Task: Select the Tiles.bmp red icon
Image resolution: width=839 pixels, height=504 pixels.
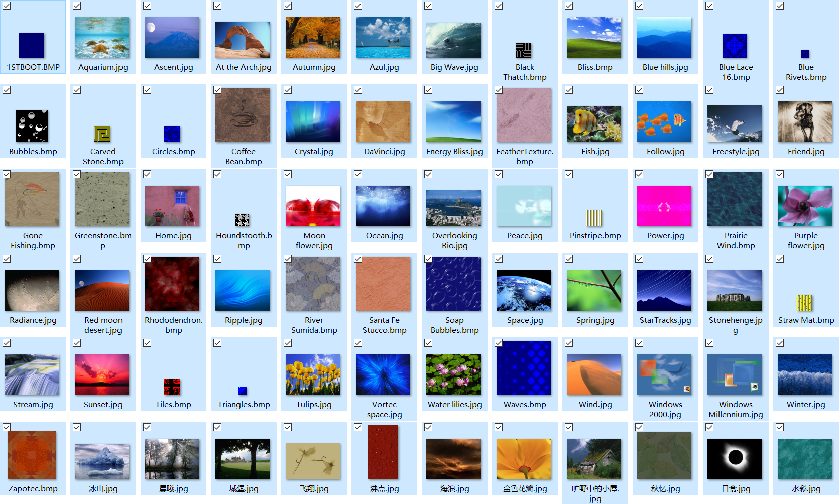Action: (172, 387)
